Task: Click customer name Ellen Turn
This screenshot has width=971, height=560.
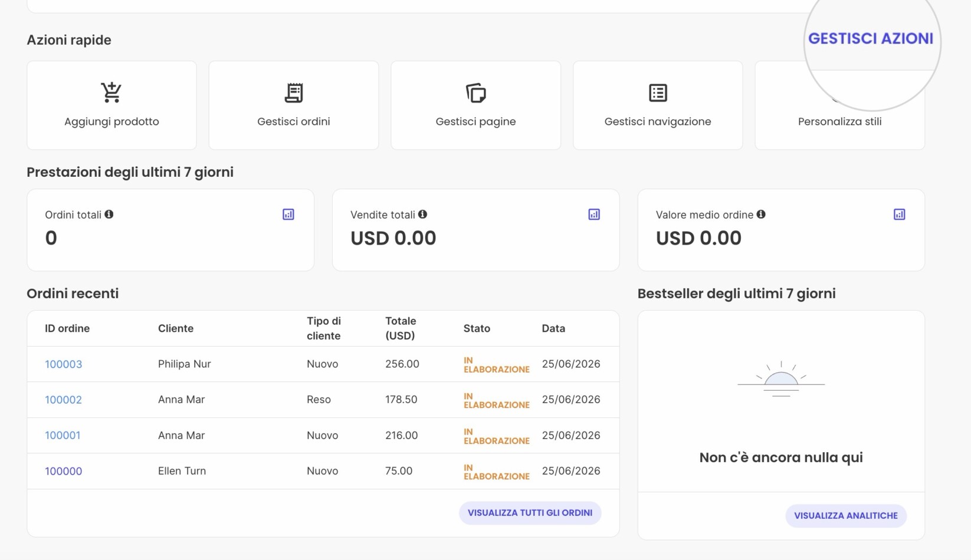Action: click(x=182, y=471)
